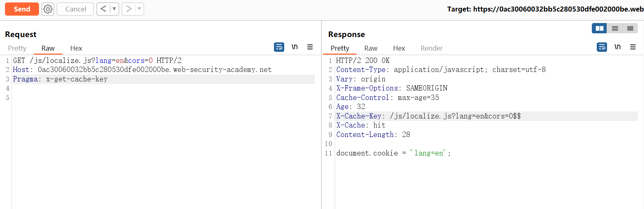Click the orange Send button

point(22,9)
